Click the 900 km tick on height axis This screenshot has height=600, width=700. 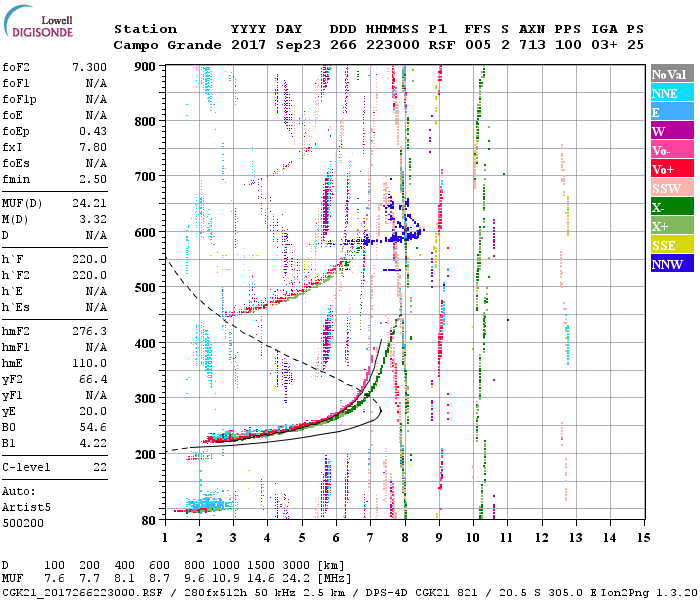tap(145, 66)
